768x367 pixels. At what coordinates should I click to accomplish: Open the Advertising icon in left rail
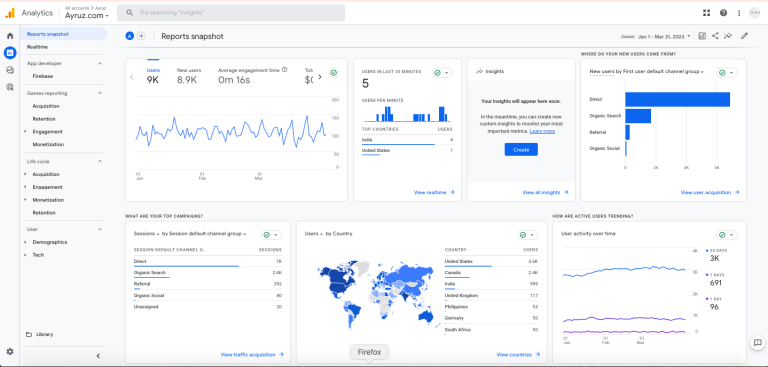tap(10, 87)
